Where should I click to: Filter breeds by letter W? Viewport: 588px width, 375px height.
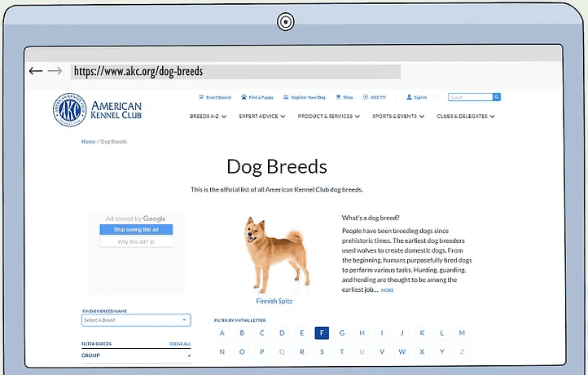click(x=402, y=351)
